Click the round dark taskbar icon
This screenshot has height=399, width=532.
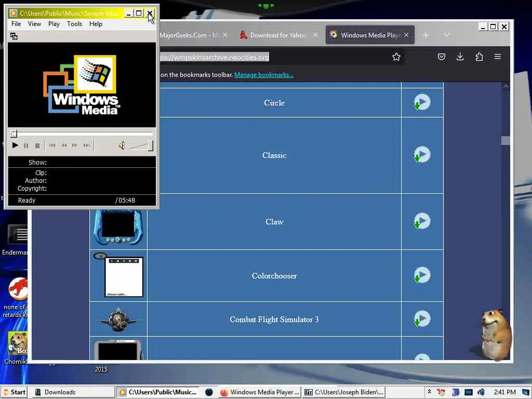pos(209,392)
